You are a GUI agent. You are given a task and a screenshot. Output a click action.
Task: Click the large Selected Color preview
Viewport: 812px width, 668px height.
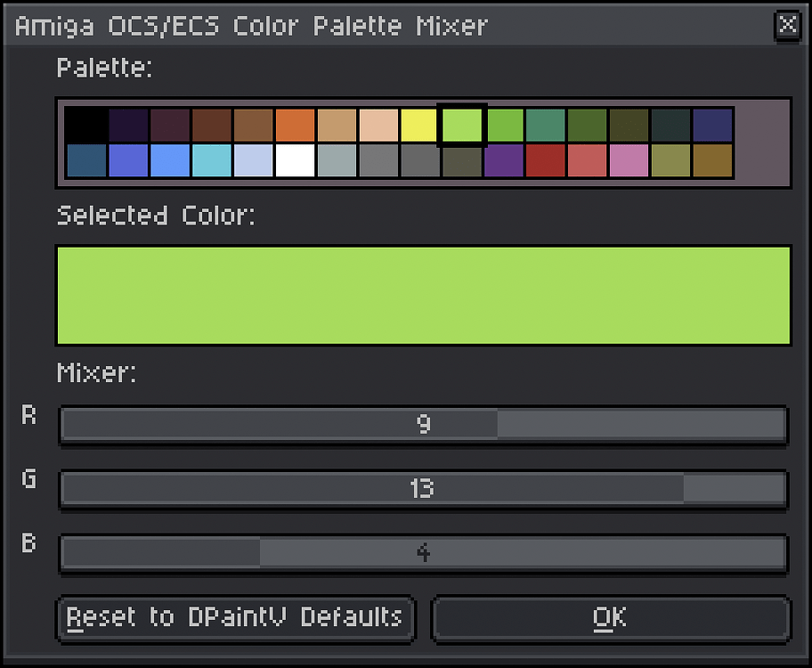pyautogui.click(x=423, y=295)
